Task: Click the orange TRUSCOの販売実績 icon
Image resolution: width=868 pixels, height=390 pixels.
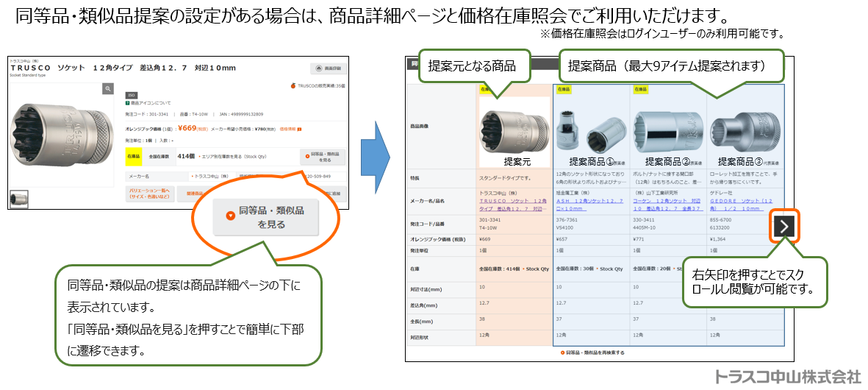Action: tap(293, 86)
